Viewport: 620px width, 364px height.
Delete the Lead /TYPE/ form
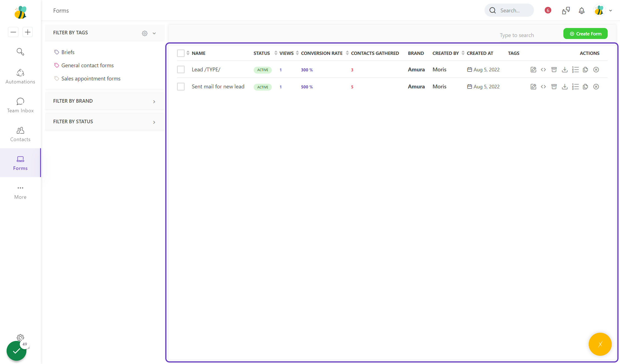pyautogui.click(x=596, y=70)
